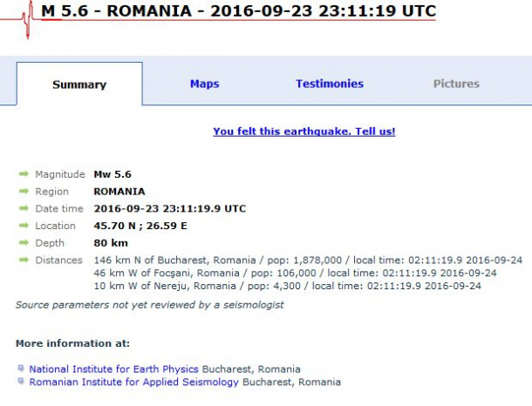
Task: Click the green arrow beside Distances
Action: coord(24,261)
